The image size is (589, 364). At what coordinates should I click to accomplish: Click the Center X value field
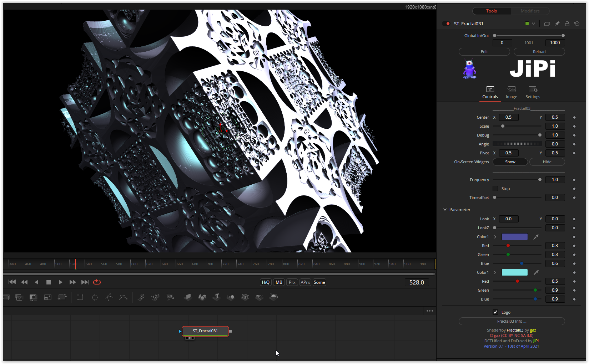click(x=509, y=117)
